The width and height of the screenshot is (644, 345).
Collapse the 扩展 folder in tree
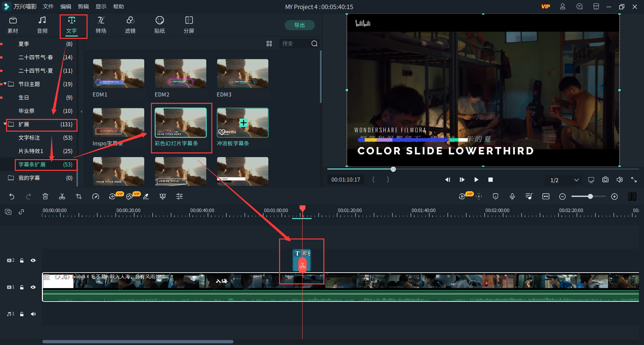(5, 124)
